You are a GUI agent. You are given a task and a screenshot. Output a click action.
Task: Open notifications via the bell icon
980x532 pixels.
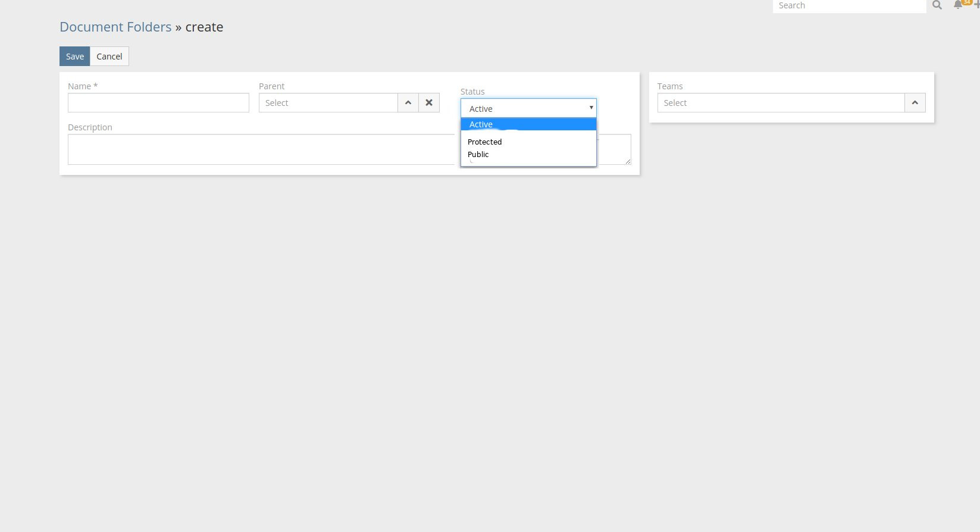click(957, 5)
